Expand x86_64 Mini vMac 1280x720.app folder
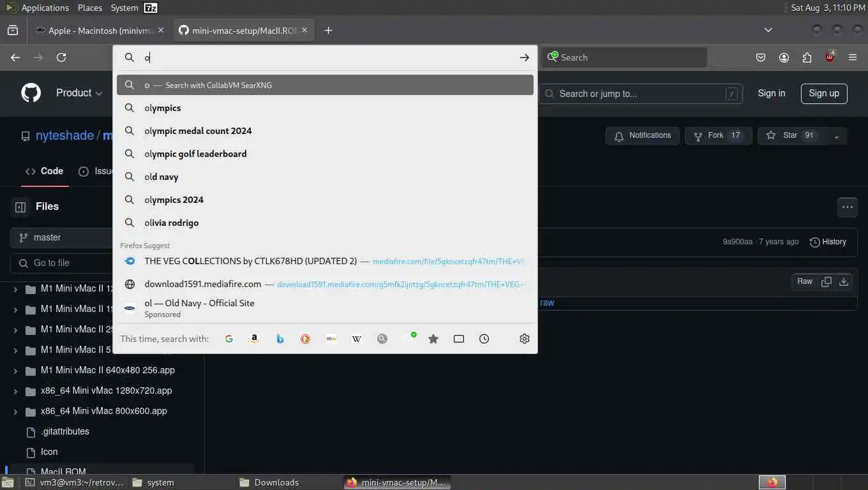 click(15, 390)
